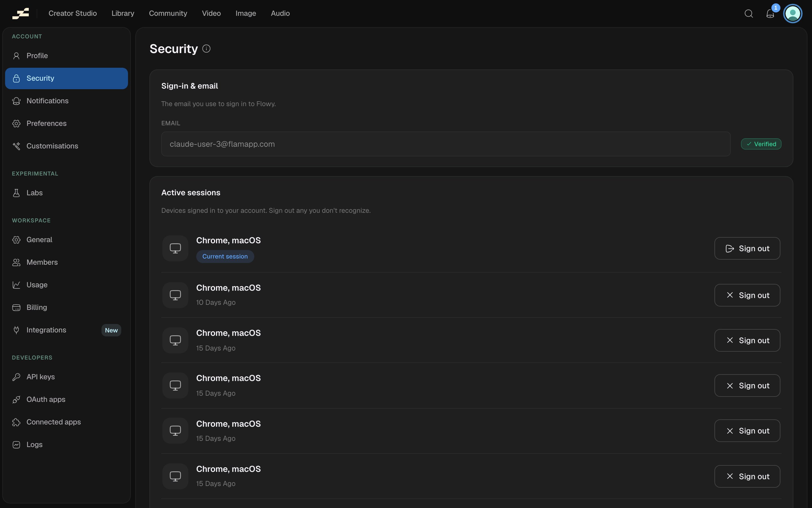Click the 10 Days Ago text
This screenshot has width=812, height=508.
[x=216, y=302]
